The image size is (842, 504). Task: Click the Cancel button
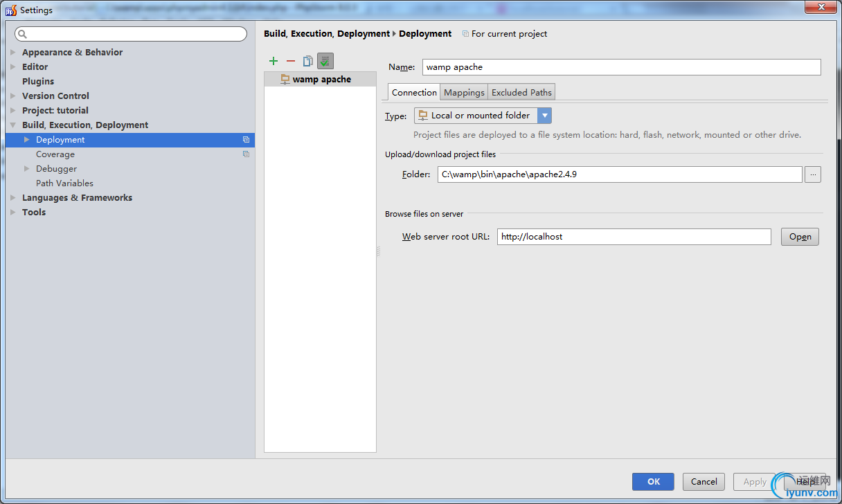tap(704, 482)
